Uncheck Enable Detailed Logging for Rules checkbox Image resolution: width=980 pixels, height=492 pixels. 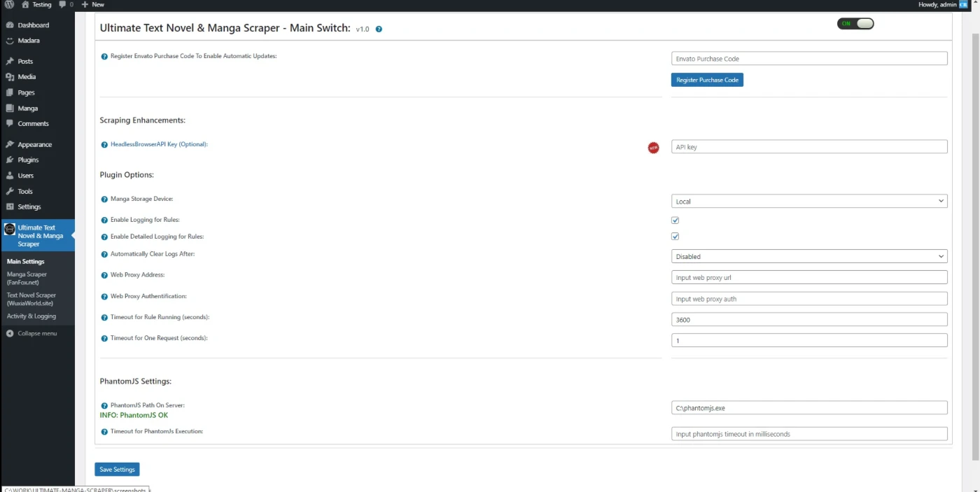[x=675, y=237]
